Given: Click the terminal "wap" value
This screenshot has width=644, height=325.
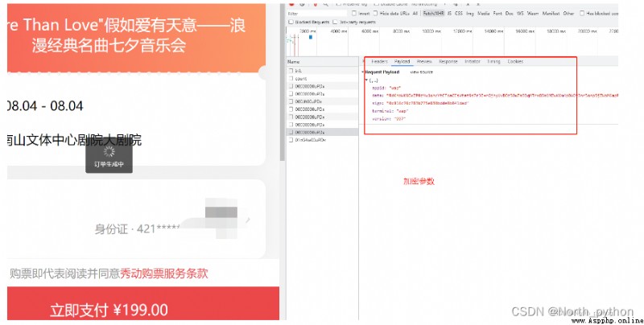Looking at the screenshot, I should (x=402, y=111).
